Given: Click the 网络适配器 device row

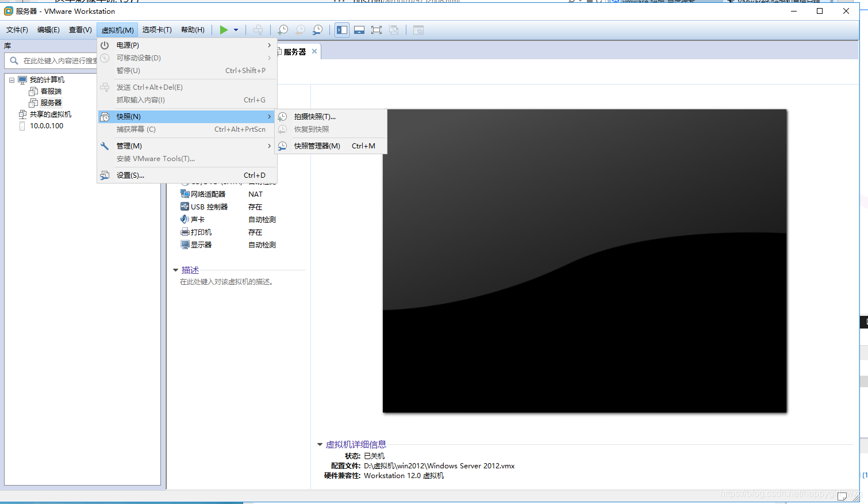Looking at the screenshot, I should click(x=228, y=194).
